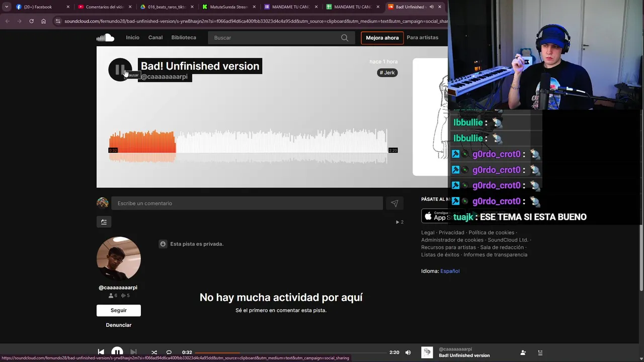Open @caaaaaaaarpi profile name under avatar
The image size is (644, 362).
(x=118, y=288)
